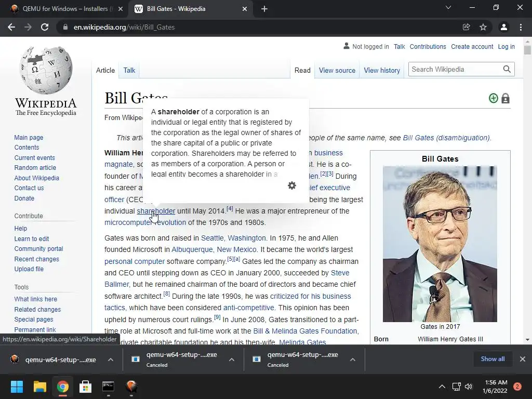Select the Talk page tab
The height and width of the screenshot is (399, 532).
(x=129, y=70)
